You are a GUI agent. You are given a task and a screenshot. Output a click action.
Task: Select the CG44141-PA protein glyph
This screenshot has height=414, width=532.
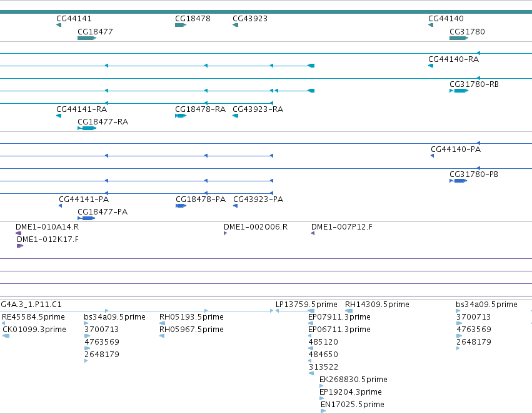tap(61, 206)
